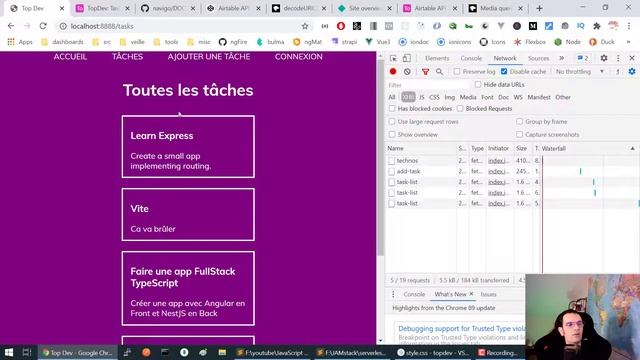The image size is (640, 360).
Task: Enable Preserve log checkbox
Action: (x=457, y=71)
